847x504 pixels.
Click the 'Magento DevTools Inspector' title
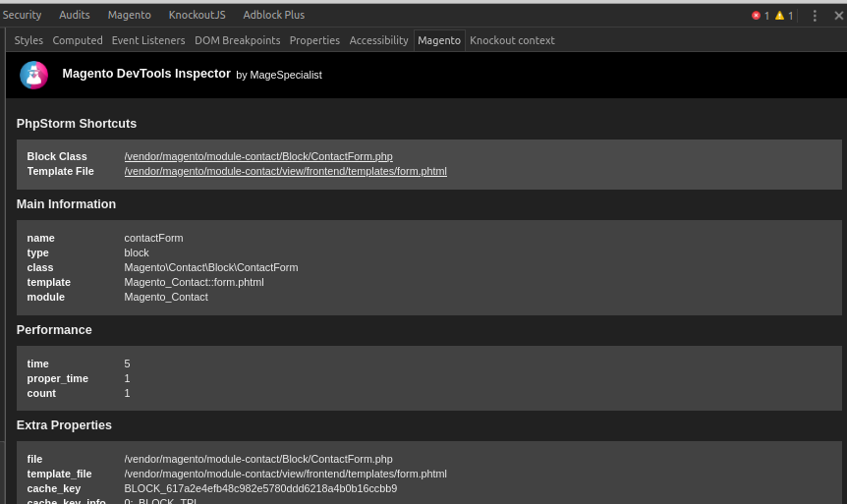pos(146,74)
